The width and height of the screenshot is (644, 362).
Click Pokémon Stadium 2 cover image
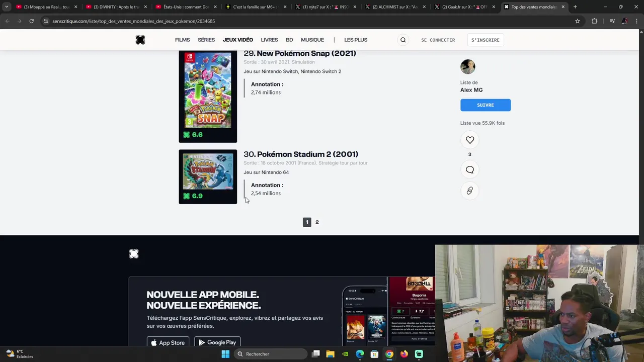208,171
